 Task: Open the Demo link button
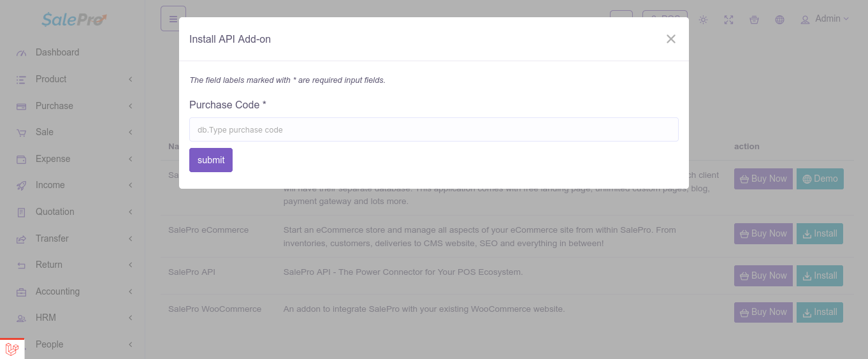(820, 179)
